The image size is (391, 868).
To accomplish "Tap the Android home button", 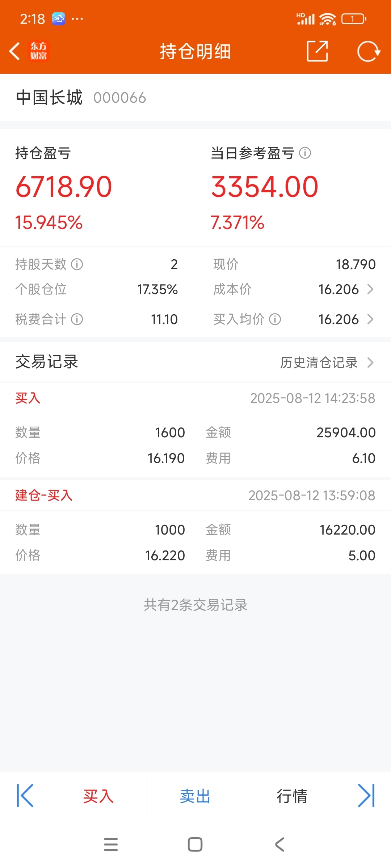I will (195, 844).
